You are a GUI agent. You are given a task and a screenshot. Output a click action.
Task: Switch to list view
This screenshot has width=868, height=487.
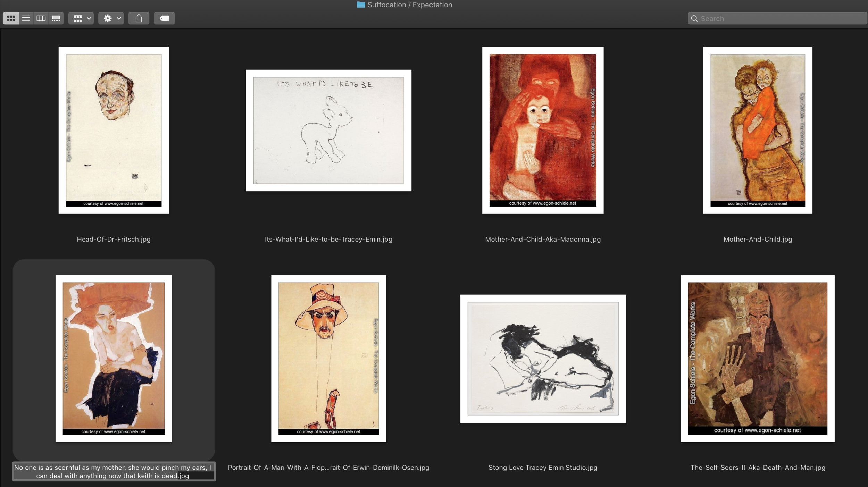(x=26, y=18)
